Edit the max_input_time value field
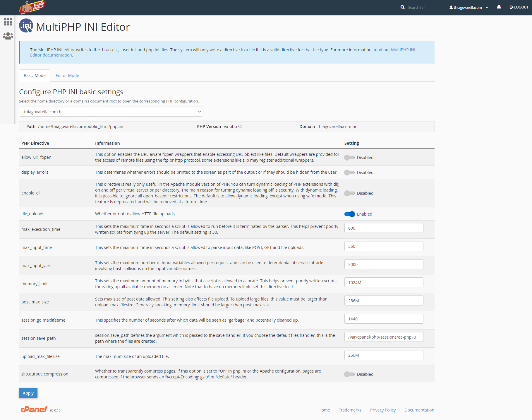Viewport: 532px width, 420px height. (x=384, y=246)
